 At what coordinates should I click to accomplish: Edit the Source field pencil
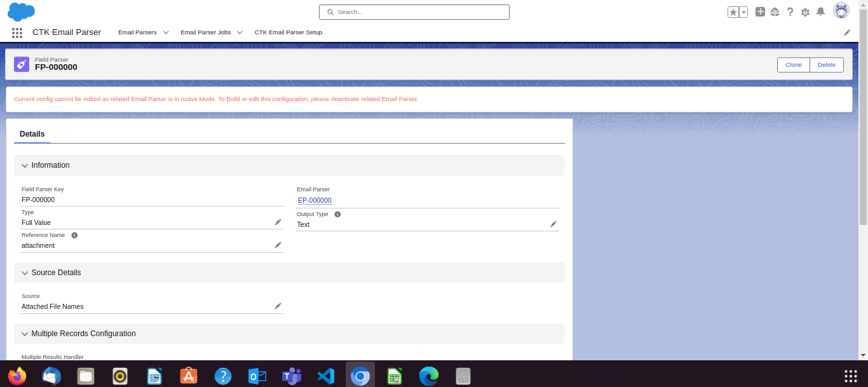click(x=278, y=306)
